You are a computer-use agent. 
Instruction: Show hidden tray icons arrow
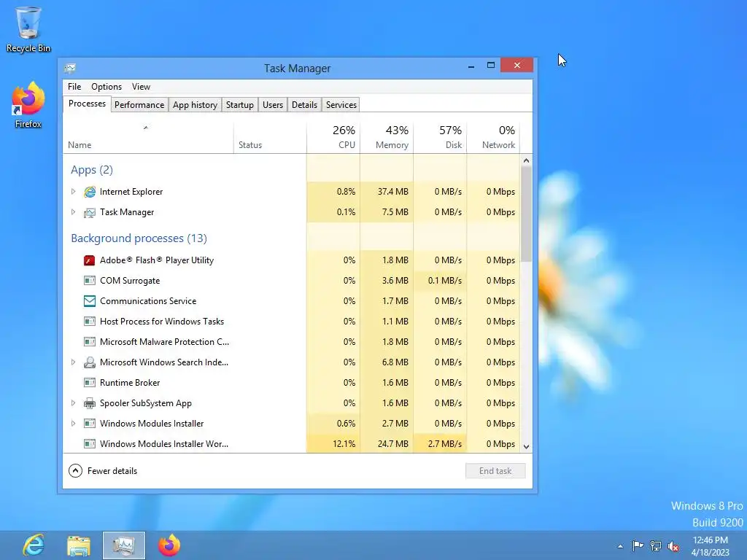tap(620, 546)
